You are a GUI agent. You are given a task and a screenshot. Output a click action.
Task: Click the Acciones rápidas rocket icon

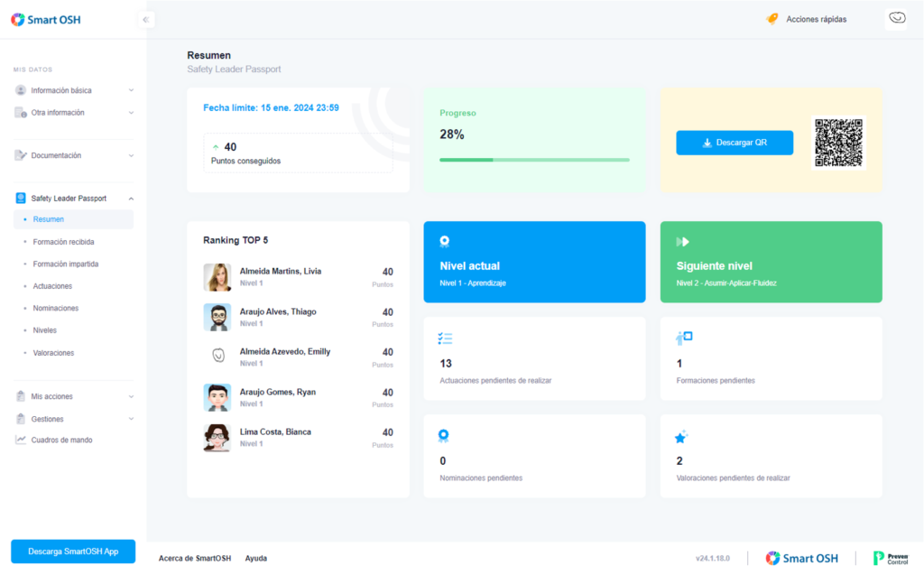pyautogui.click(x=772, y=20)
